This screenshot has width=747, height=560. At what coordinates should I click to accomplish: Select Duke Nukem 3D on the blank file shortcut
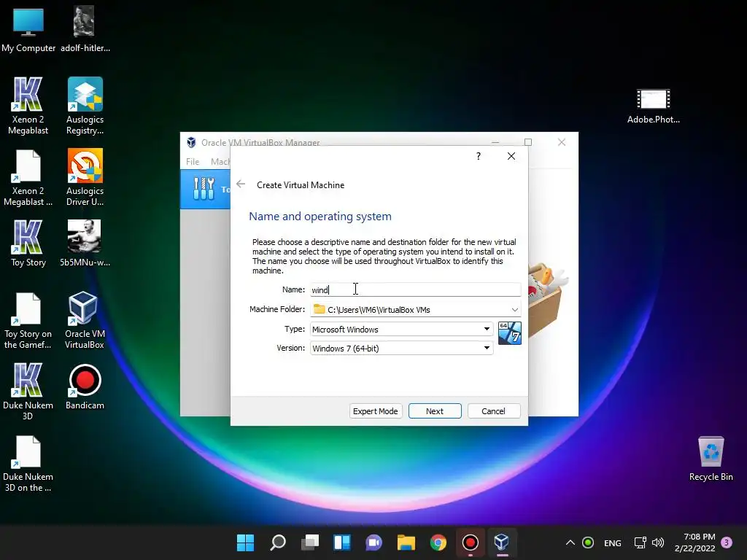tap(28, 463)
